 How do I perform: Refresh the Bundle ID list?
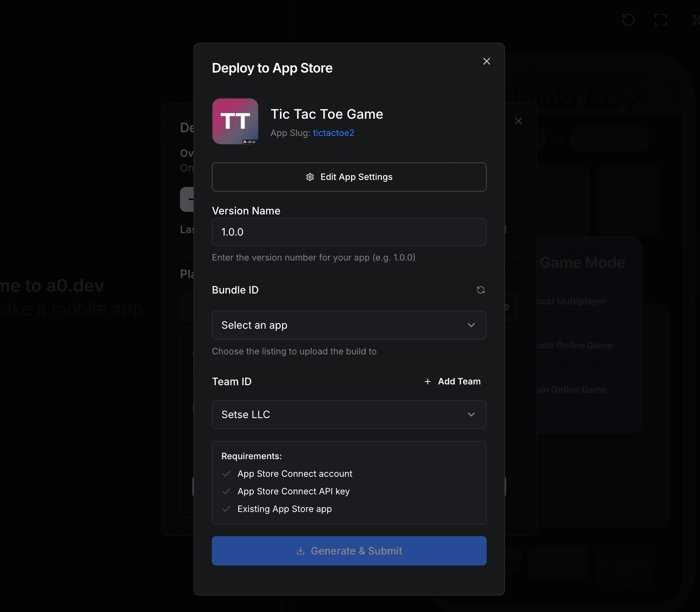[480, 290]
